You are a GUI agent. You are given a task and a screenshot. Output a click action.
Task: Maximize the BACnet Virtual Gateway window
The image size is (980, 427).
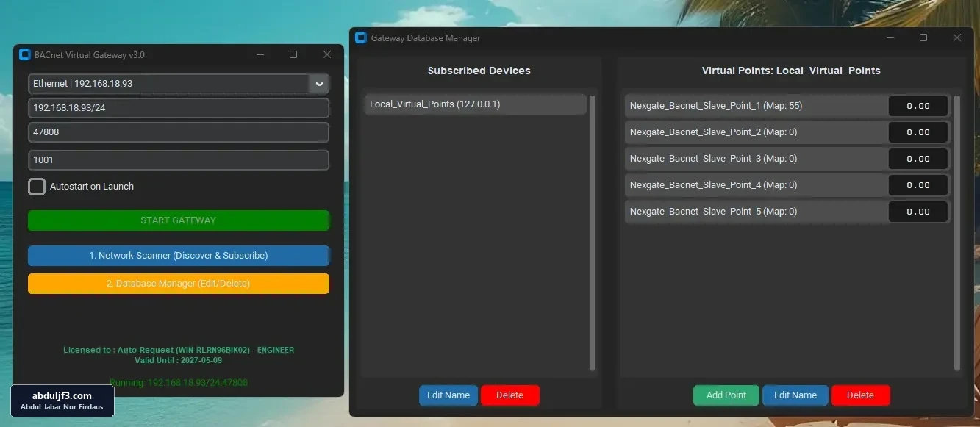click(x=293, y=55)
